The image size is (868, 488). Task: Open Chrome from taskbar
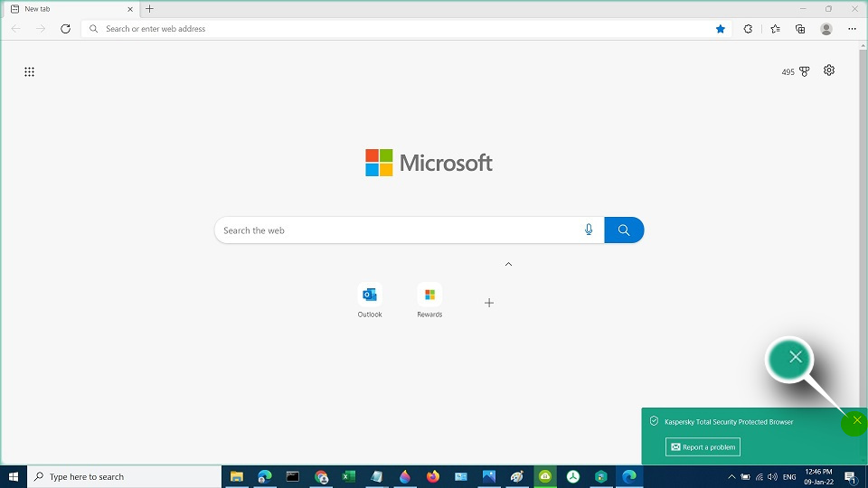[320, 476]
